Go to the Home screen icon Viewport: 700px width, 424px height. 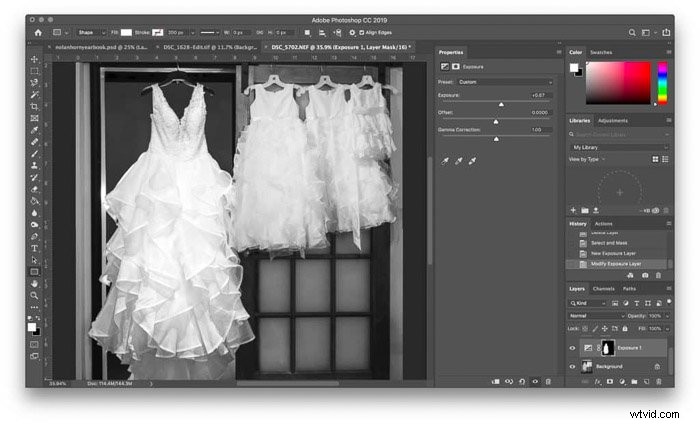tap(38, 33)
